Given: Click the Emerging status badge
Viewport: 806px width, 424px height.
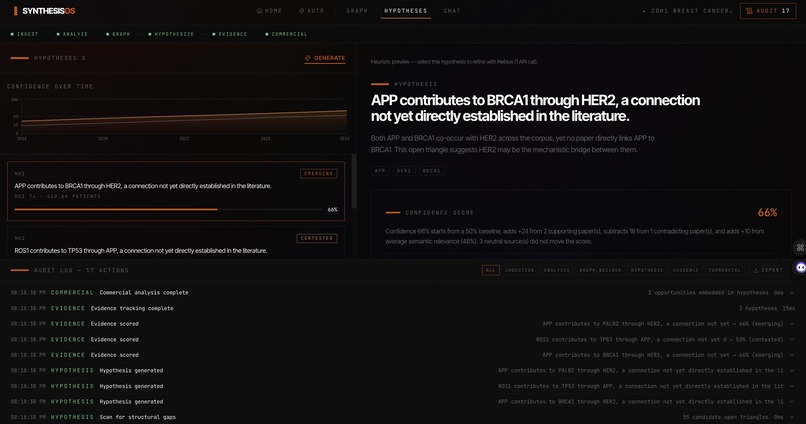Looking at the screenshot, I should [319, 174].
